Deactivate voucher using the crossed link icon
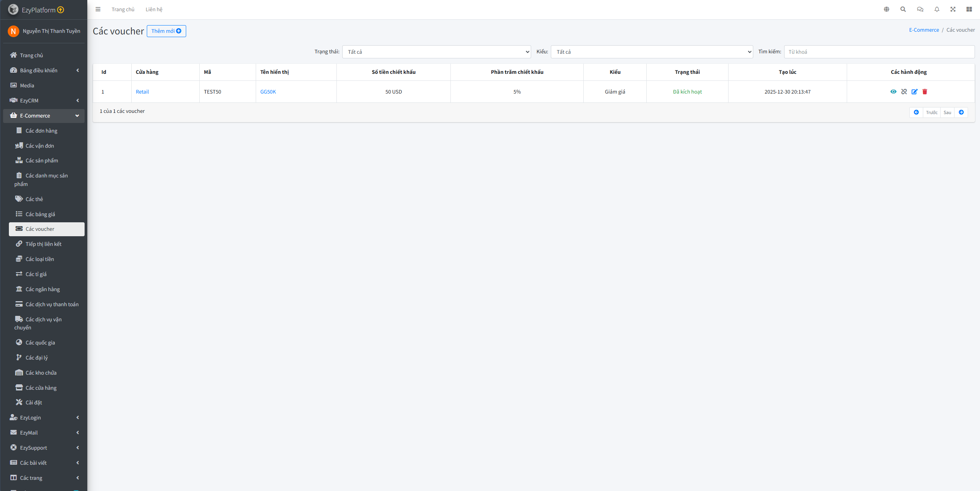Image resolution: width=980 pixels, height=491 pixels. pyautogui.click(x=904, y=92)
